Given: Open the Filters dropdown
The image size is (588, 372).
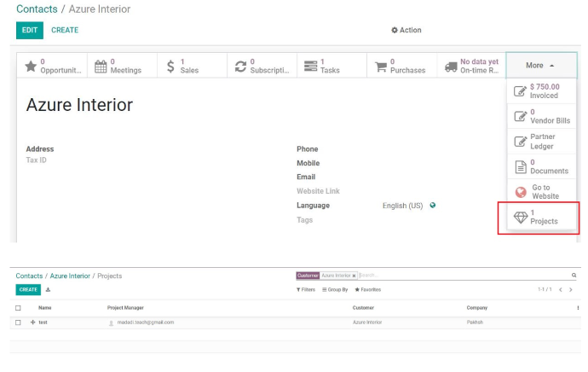Looking at the screenshot, I should [x=306, y=290].
